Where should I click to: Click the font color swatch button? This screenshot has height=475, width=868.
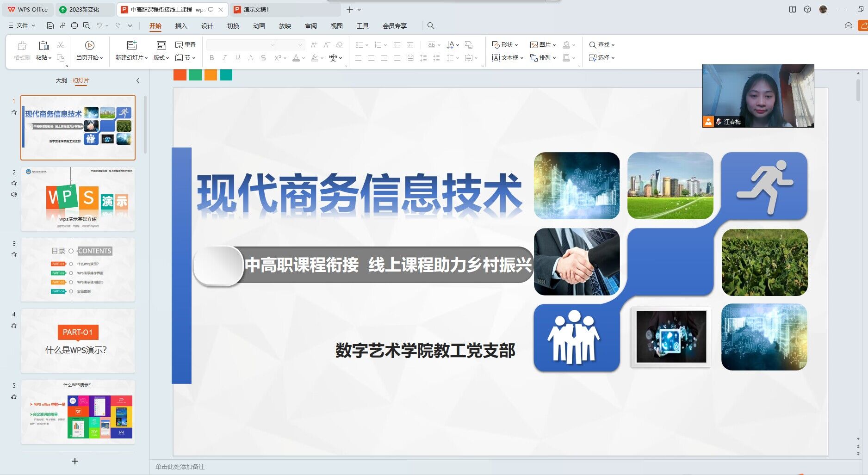296,58
